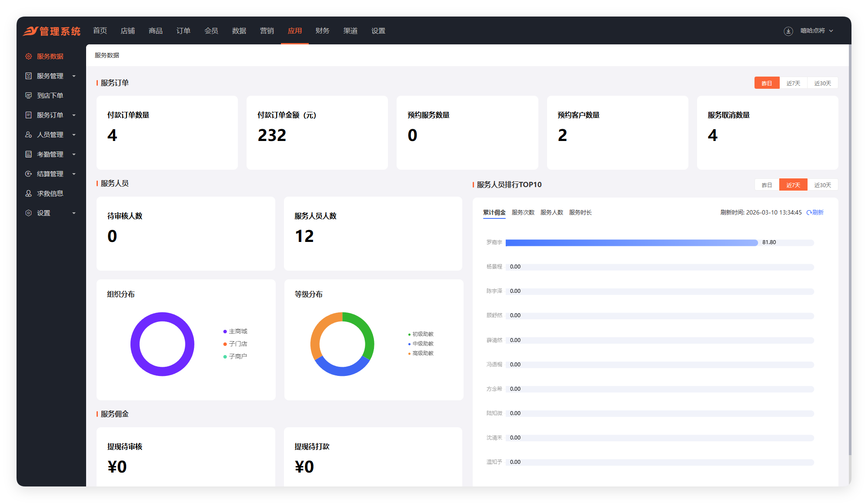Click the 考勤管理 sidebar icon
This screenshot has height=503, width=868.
coord(29,154)
